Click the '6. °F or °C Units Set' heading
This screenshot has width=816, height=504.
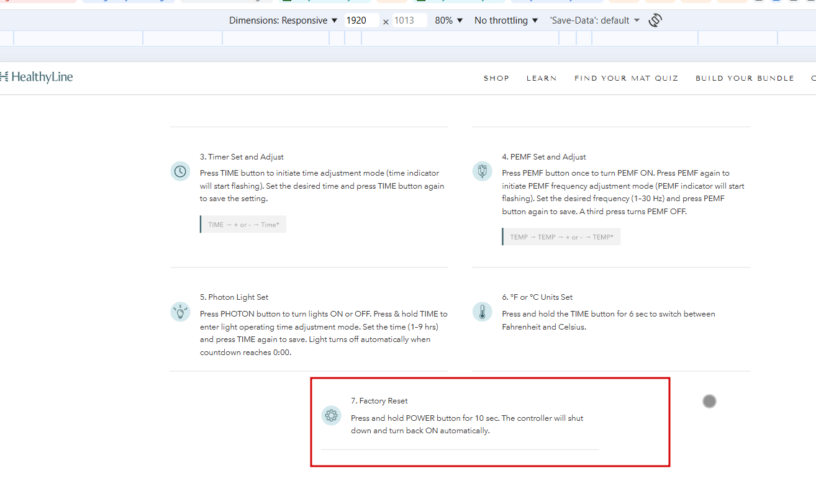coord(537,297)
